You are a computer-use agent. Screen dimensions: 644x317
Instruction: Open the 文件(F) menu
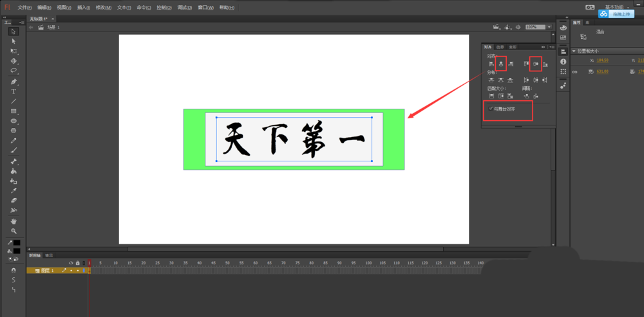tap(24, 8)
